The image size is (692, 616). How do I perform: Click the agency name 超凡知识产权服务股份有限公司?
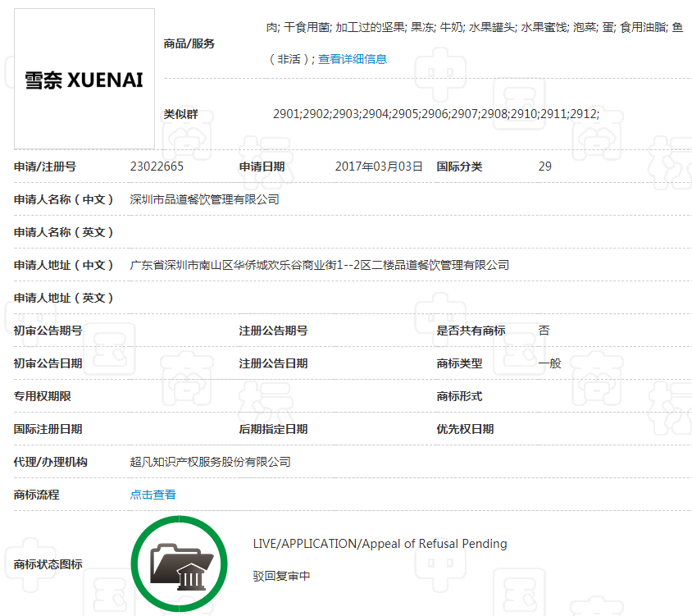coord(210,462)
